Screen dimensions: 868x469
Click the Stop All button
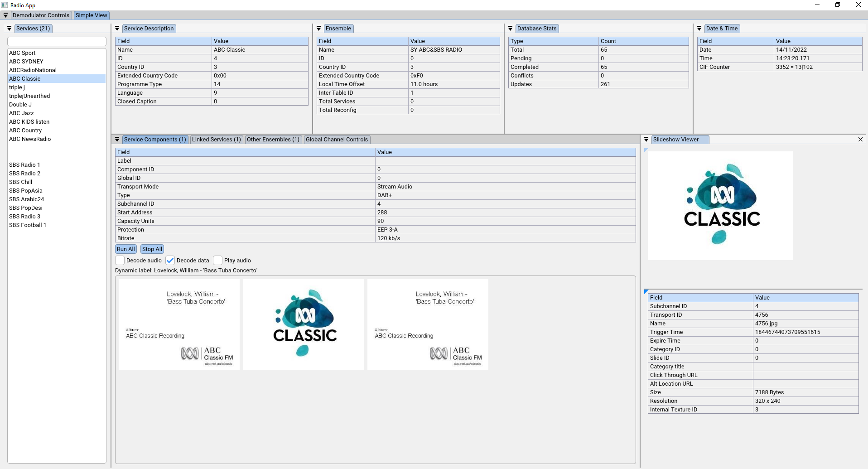152,249
